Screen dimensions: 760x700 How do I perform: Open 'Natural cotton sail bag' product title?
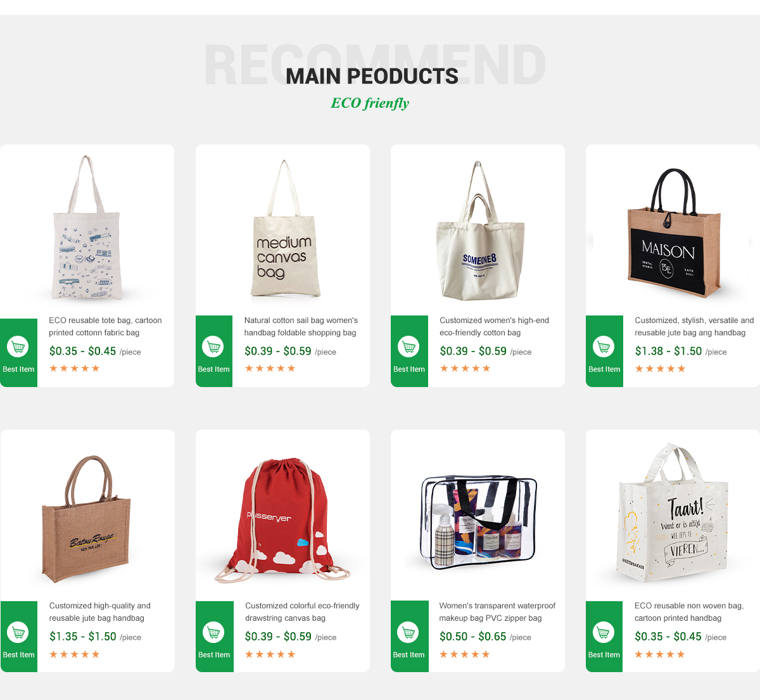coord(301,326)
